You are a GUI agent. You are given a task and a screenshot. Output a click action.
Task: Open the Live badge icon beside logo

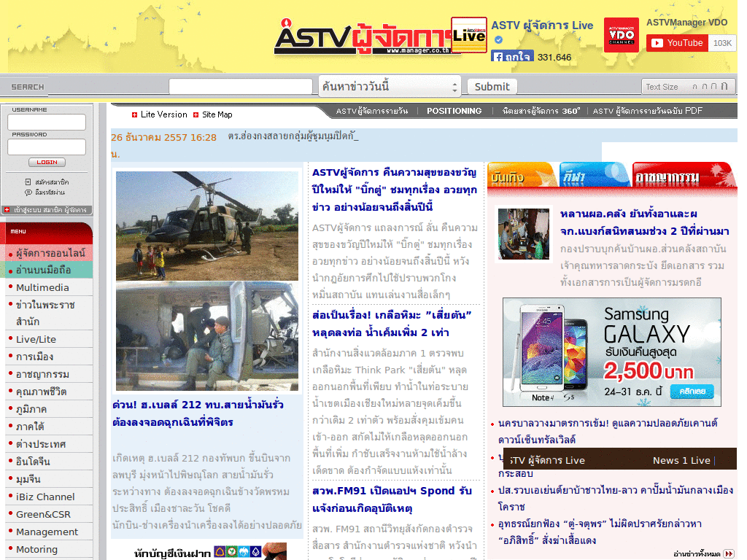pos(469,35)
